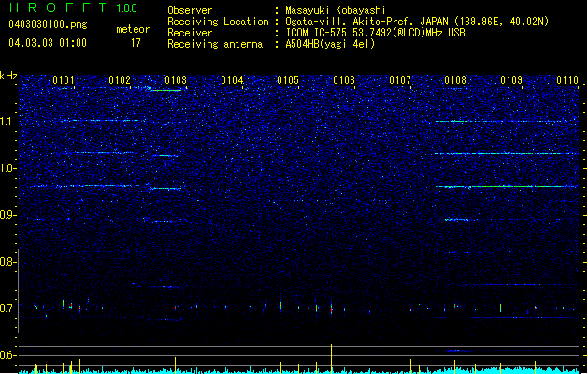Image resolution: width=588 pixels, height=374 pixels.
Task: Select the filename 0403030100.png
Action: [48, 24]
